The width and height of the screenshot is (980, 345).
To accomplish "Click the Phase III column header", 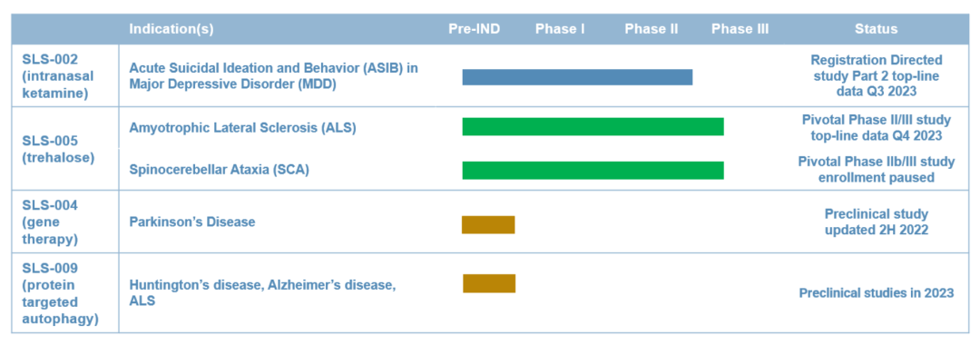I will click(740, 29).
